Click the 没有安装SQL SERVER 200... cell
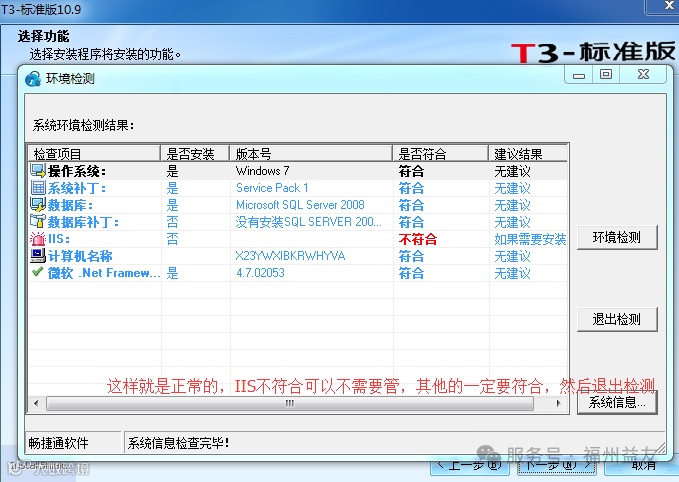679x482 pixels. tap(309, 222)
